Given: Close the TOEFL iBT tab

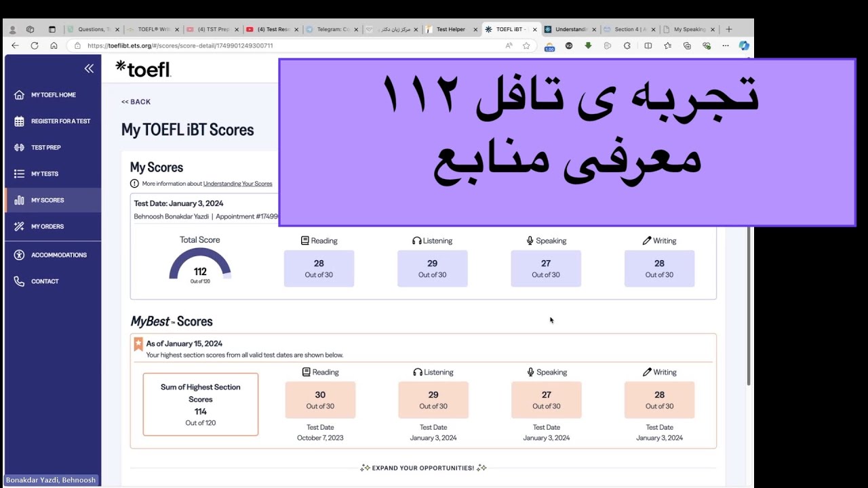Looking at the screenshot, I should pos(535,29).
